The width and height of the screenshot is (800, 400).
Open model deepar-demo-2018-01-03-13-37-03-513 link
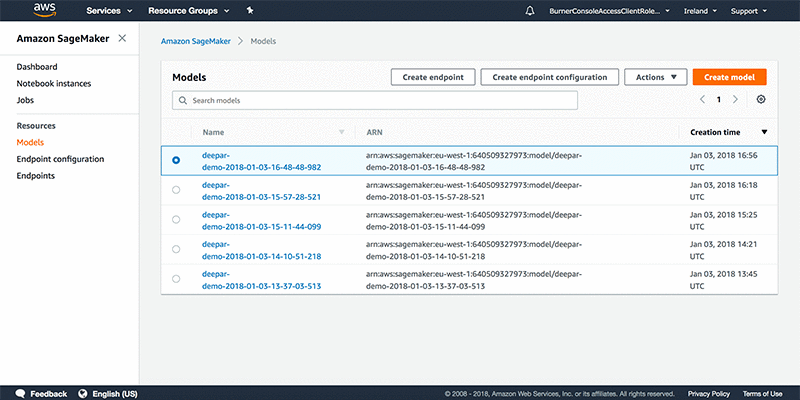point(261,280)
